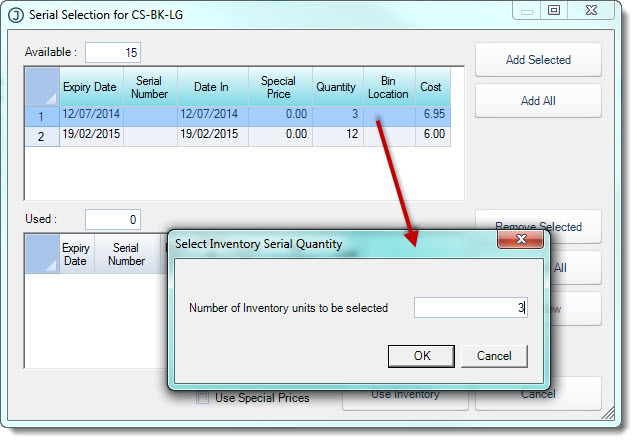The width and height of the screenshot is (637, 443).
Task: Click the cost cell showing 6.95
Action: pyautogui.click(x=433, y=117)
